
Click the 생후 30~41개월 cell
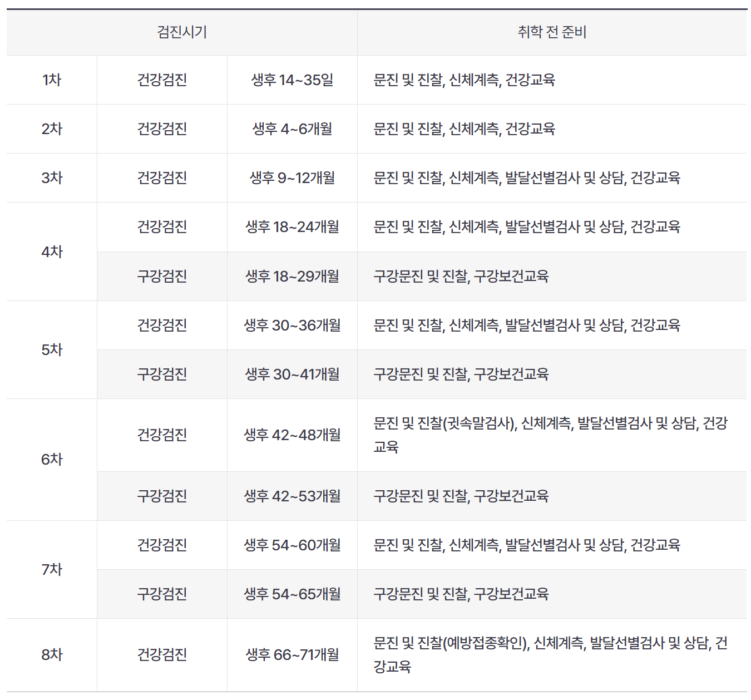292,374
